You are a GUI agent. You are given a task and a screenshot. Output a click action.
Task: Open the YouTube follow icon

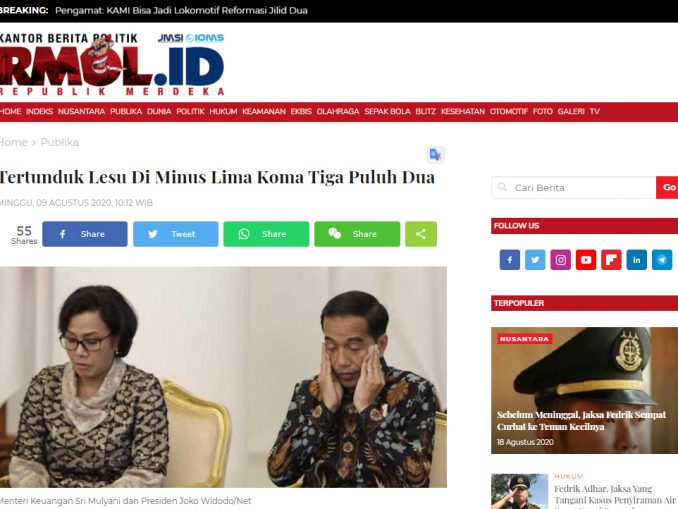pos(586,260)
